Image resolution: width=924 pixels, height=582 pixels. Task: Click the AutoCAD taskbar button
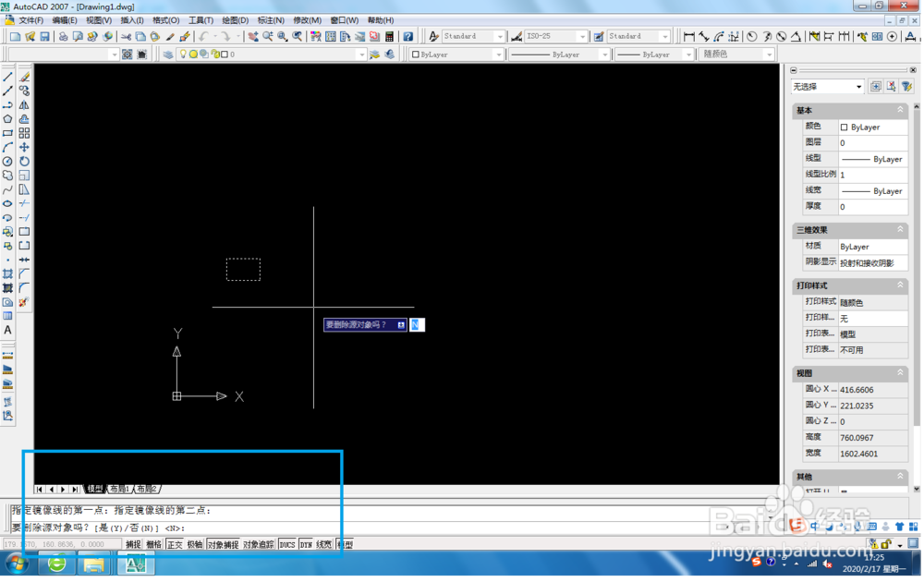(x=135, y=565)
